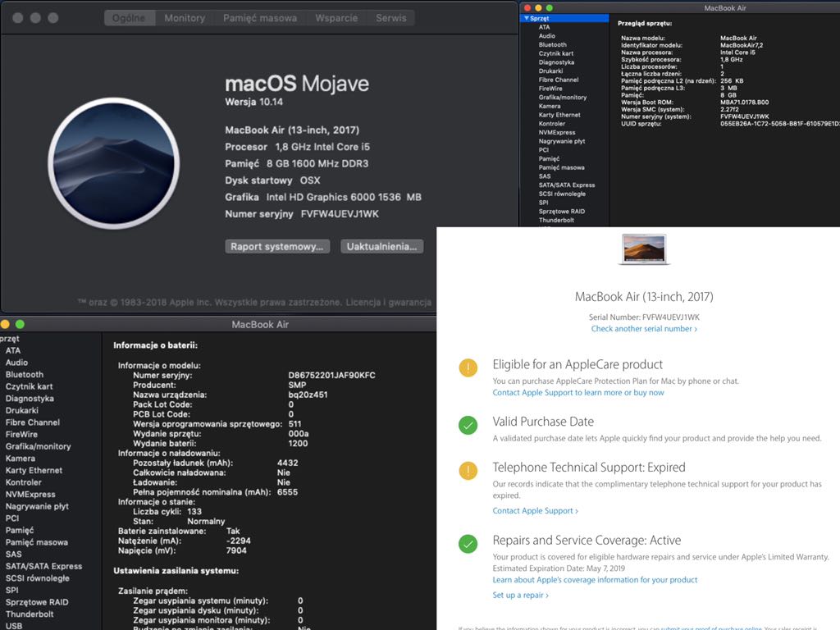This screenshot has height=630, width=840.
Task: Click the macOS Mojave desert logo
Action: click(x=113, y=163)
